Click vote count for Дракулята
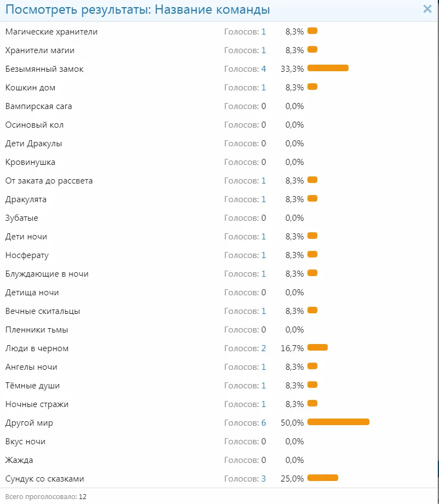 tap(264, 199)
